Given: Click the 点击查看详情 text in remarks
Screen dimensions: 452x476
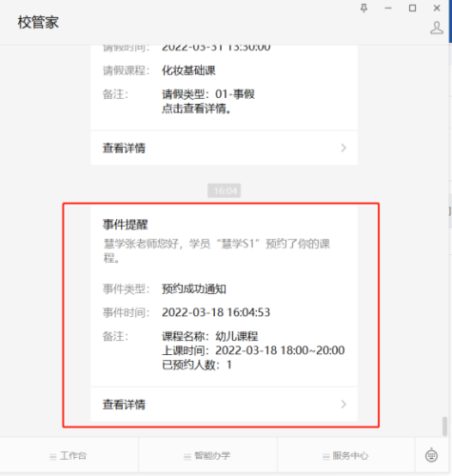Looking at the screenshot, I should pyautogui.click(x=196, y=109).
